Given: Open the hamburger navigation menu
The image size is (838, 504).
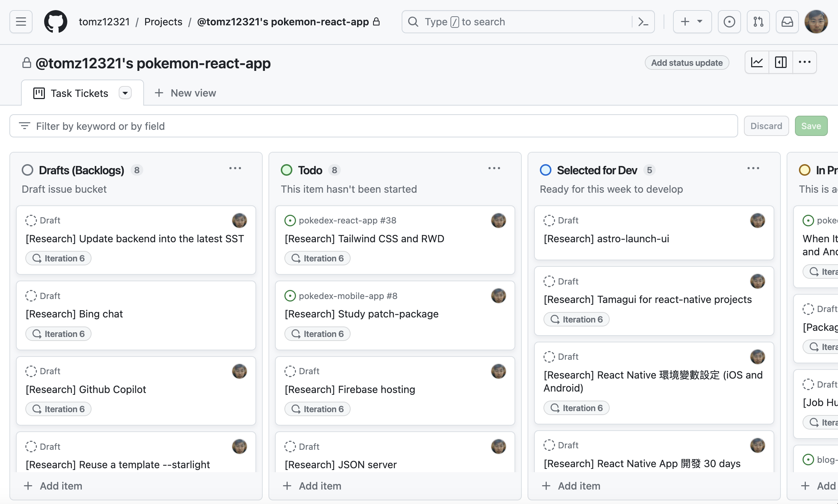Looking at the screenshot, I should click(x=21, y=22).
